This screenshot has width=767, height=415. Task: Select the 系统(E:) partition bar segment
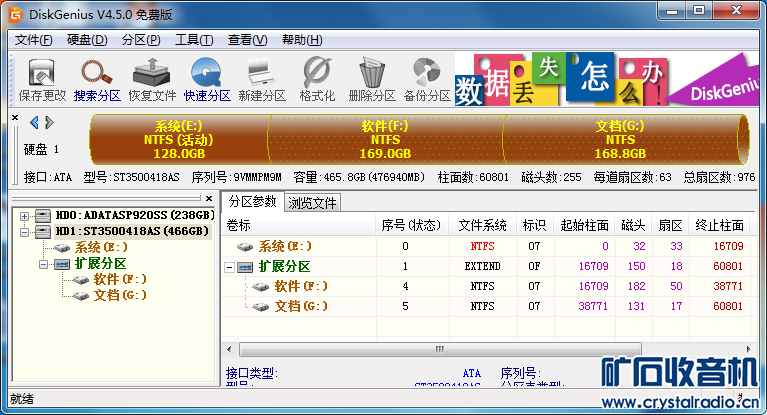(180, 139)
